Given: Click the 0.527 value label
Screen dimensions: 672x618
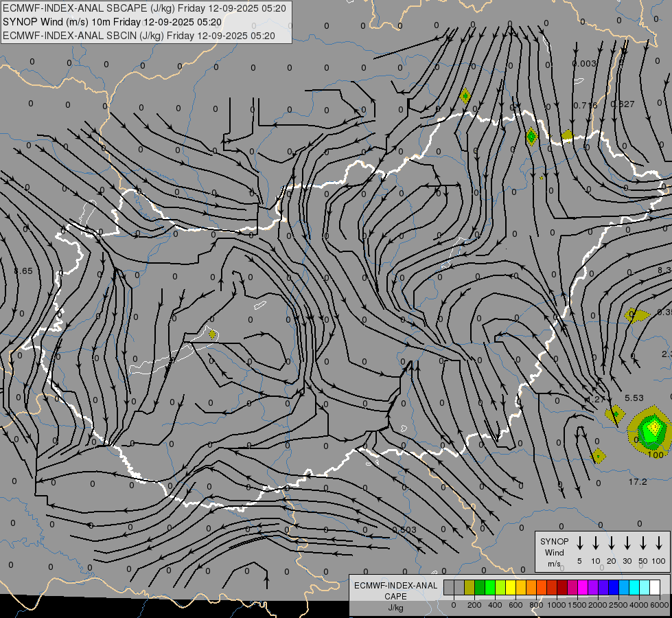Looking at the screenshot, I should [x=623, y=104].
